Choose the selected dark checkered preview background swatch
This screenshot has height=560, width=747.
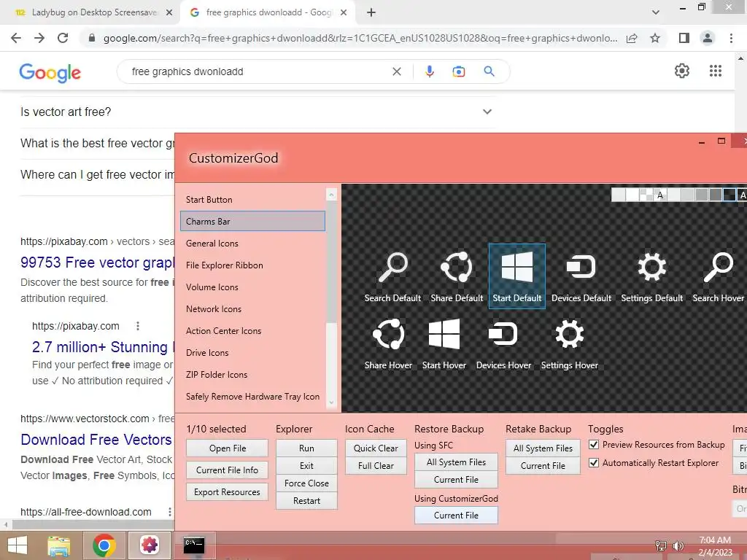(x=729, y=195)
